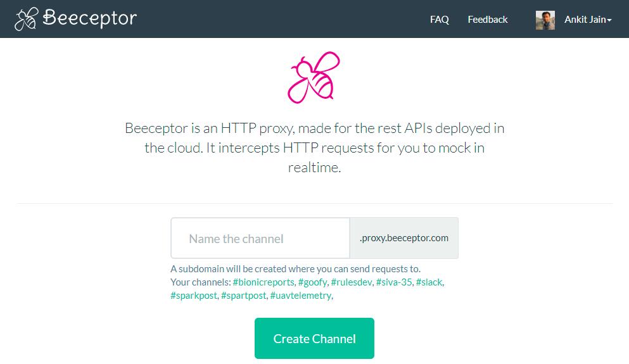Viewport: 629px width, 364px height.
Task: Open the #goofy channel
Action: [x=312, y=282]
